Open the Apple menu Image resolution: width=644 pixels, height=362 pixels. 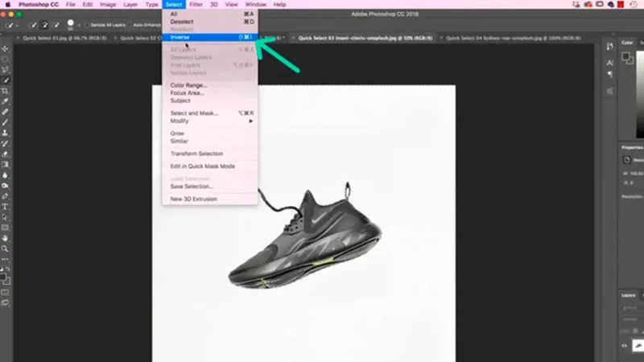[7, 5]
